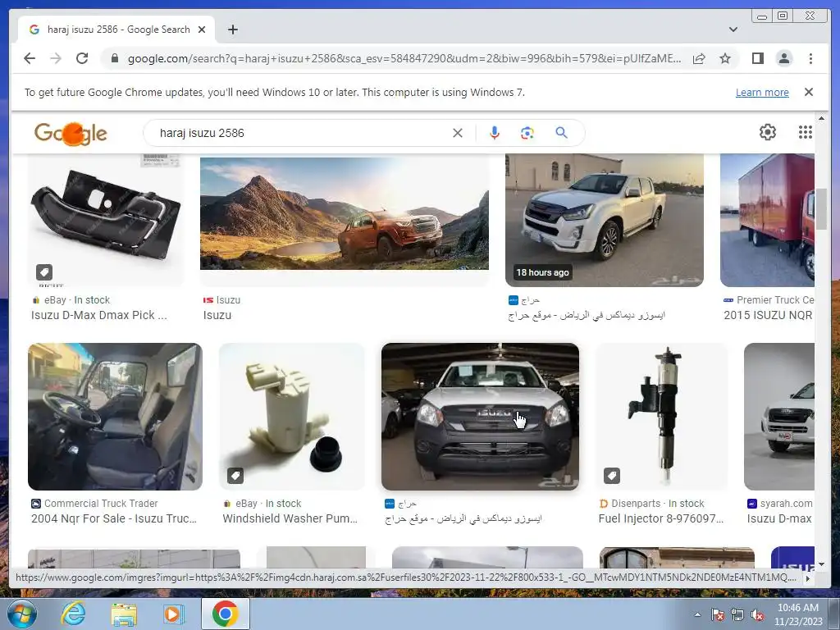The width and height of the screenshot is (840, 630).
Task: Open Google quick settings gear
Action: [x=767, y=132]
